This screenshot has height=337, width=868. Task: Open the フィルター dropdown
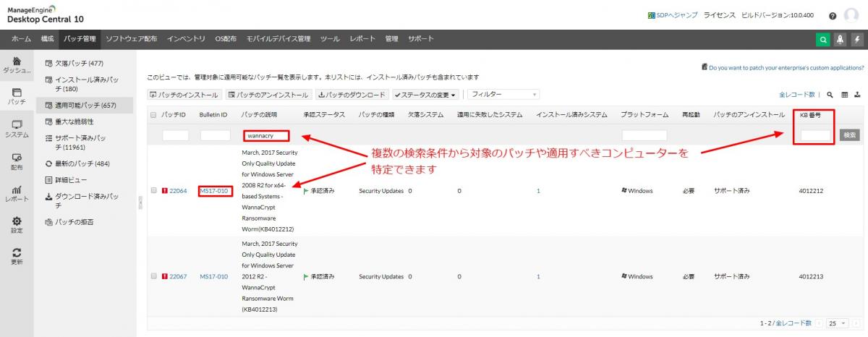(x=503, y=94)
